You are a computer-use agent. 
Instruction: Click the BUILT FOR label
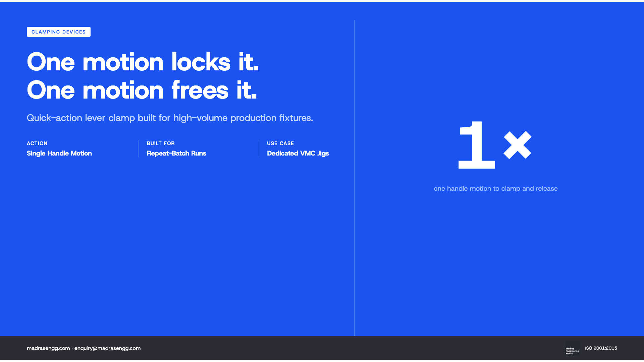pos(161,143)
